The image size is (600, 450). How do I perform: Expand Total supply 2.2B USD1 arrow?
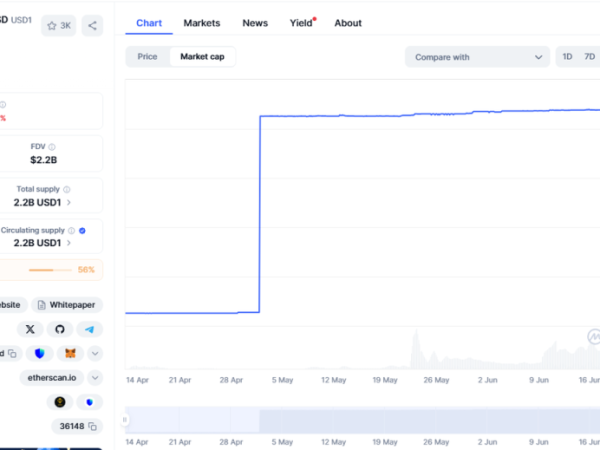coord(69,202)
